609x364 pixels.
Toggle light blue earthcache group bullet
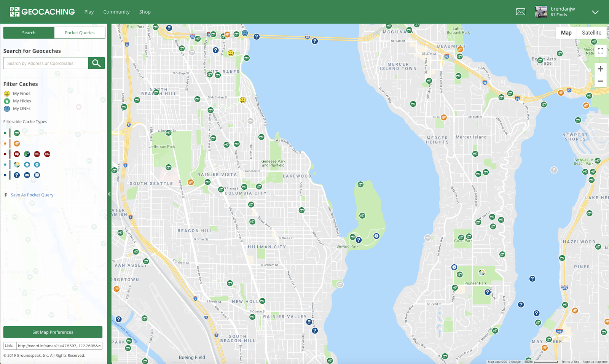click(x=5, y=165)
